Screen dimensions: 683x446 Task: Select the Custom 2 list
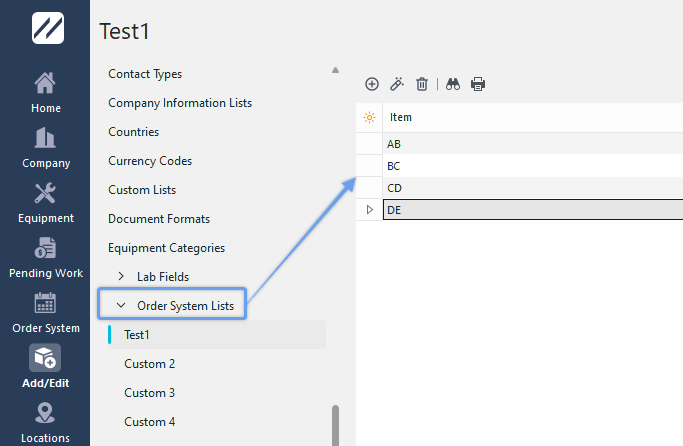pos(149,364)
